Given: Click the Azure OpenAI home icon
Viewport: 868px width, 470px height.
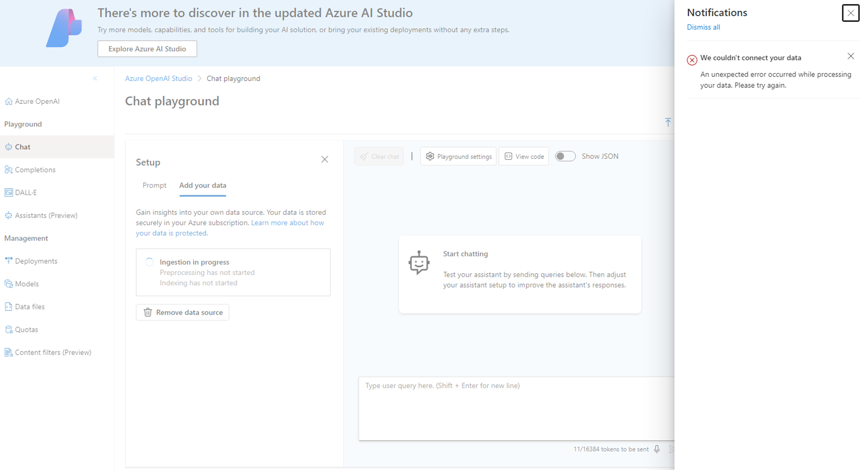Looking at the screenshot, I should tap(9, 102).
